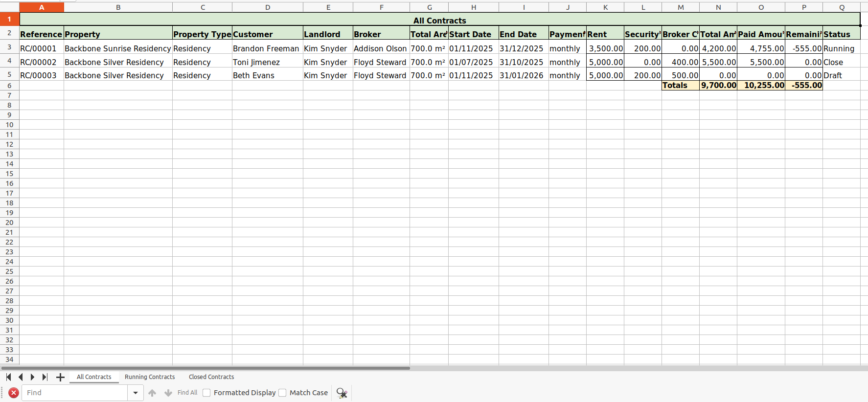Viewport: 868px width, 402px height.
Task: Jump to last sheet arrow
Action: pos(45,377)
